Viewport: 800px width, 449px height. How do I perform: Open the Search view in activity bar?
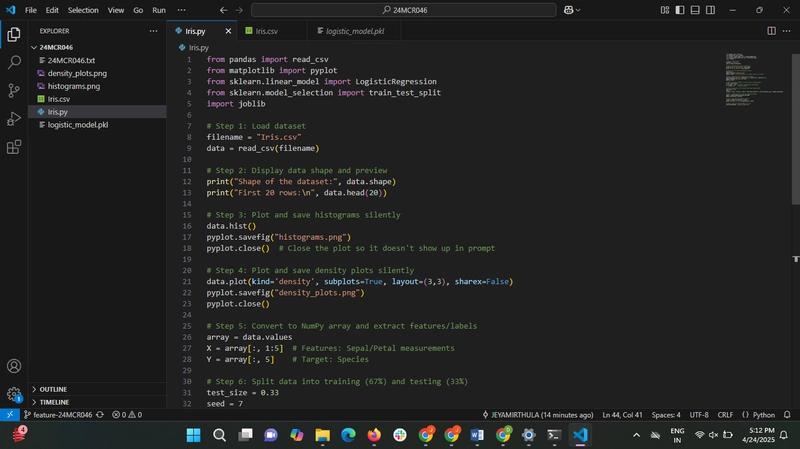[14, 62]
